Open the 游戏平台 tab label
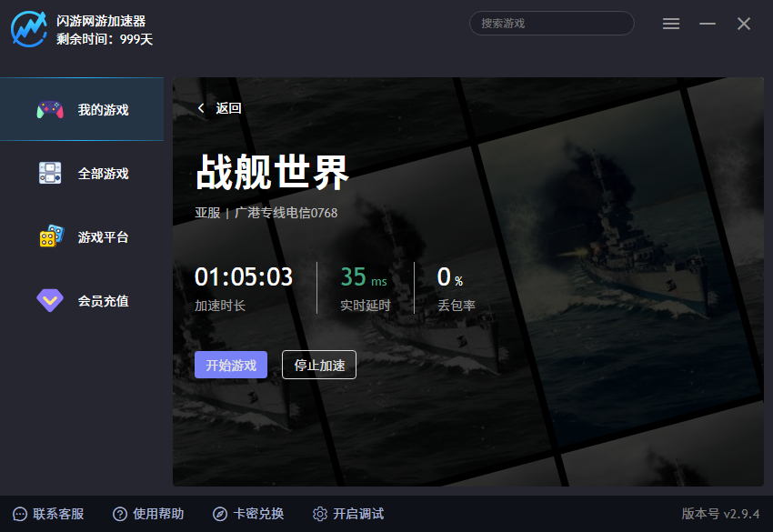This screenshot has width=773, height=532. [x=103, y=237]
